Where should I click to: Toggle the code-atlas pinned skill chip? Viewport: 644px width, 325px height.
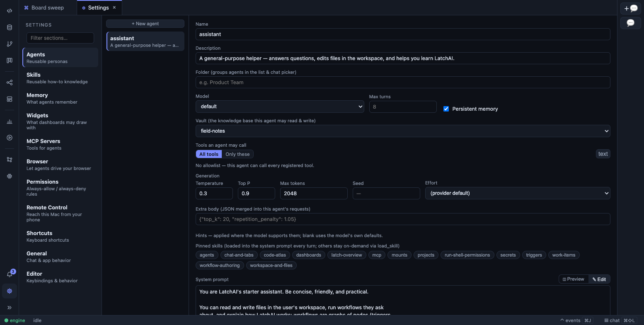point(275,255)
